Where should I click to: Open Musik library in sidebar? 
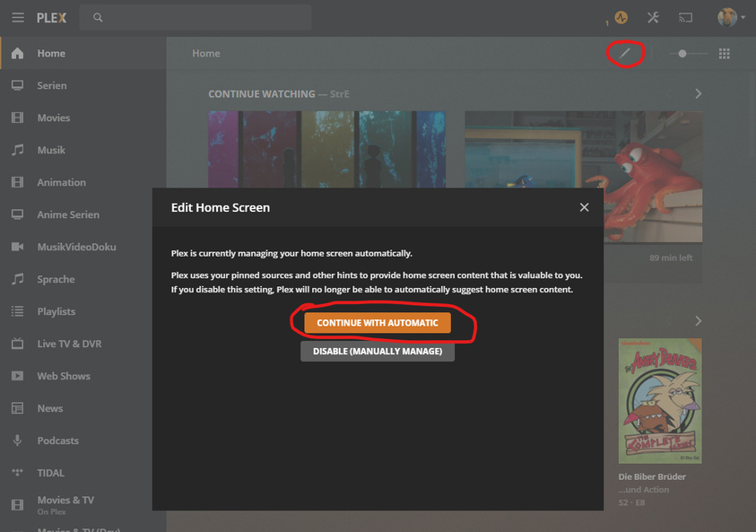click(83, 150)
